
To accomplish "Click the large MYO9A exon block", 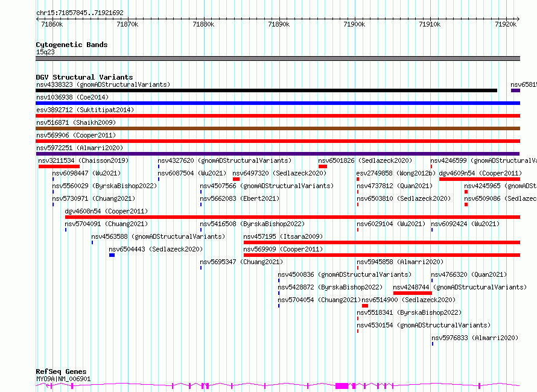I will point(342,386).
